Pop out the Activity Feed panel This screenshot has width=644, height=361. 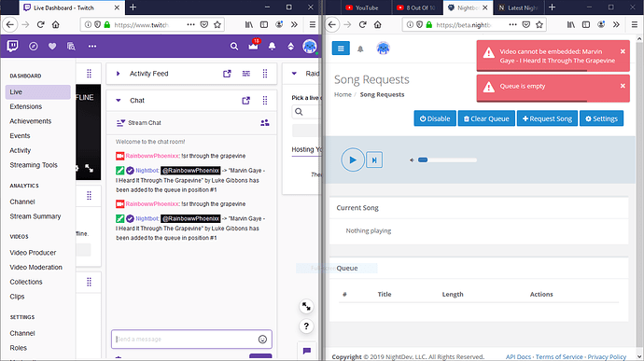tap(227, 74)
